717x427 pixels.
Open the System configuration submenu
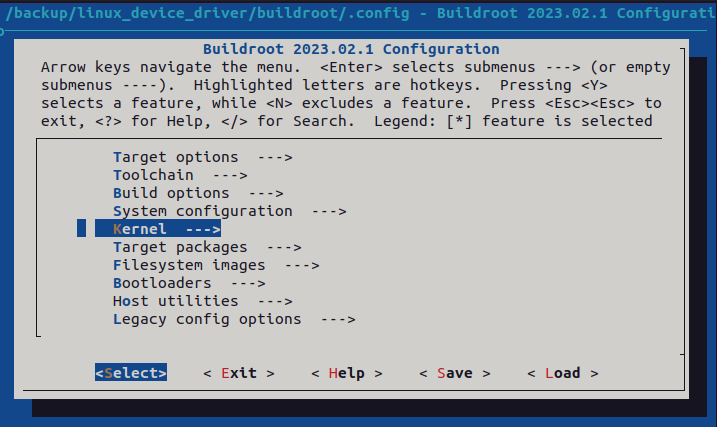(230, 211)
